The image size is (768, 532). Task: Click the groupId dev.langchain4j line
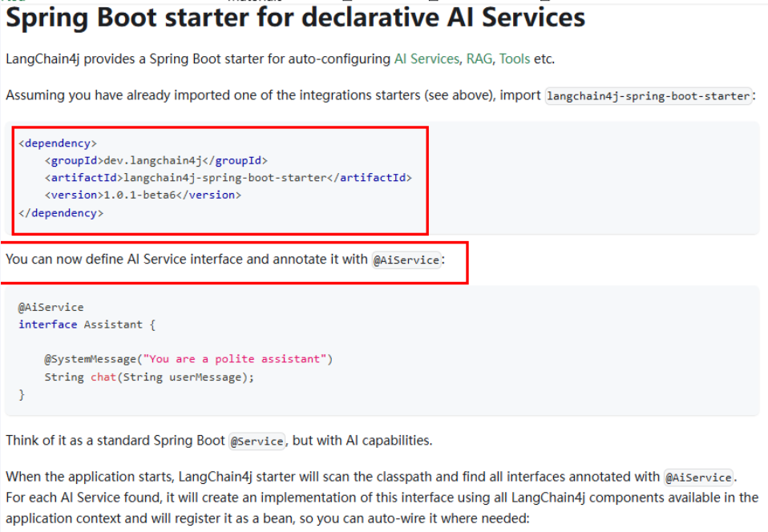pyautogui.click(x=156, y=160)
